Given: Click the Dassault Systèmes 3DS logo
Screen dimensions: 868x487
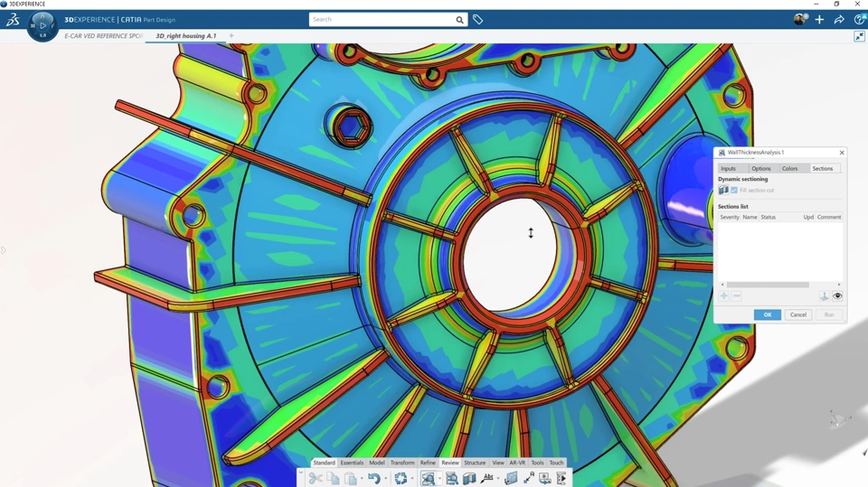Looking at the screenshot, I should point(13,20).
